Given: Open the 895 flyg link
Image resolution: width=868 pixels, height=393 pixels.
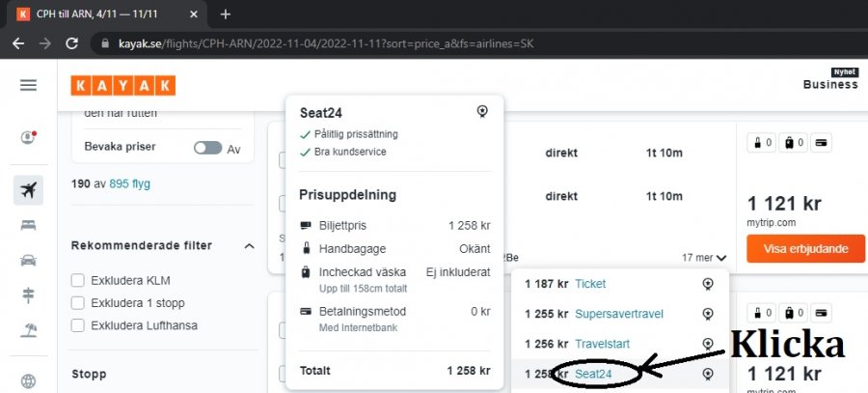Looking at the screenshot, I should (x=129, y=183).
